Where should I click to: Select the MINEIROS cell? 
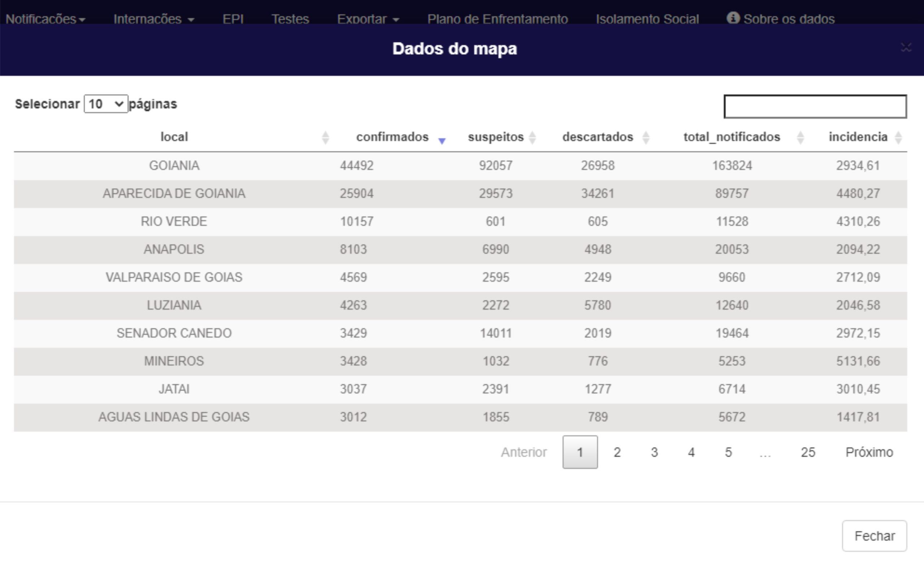[174, 361]
